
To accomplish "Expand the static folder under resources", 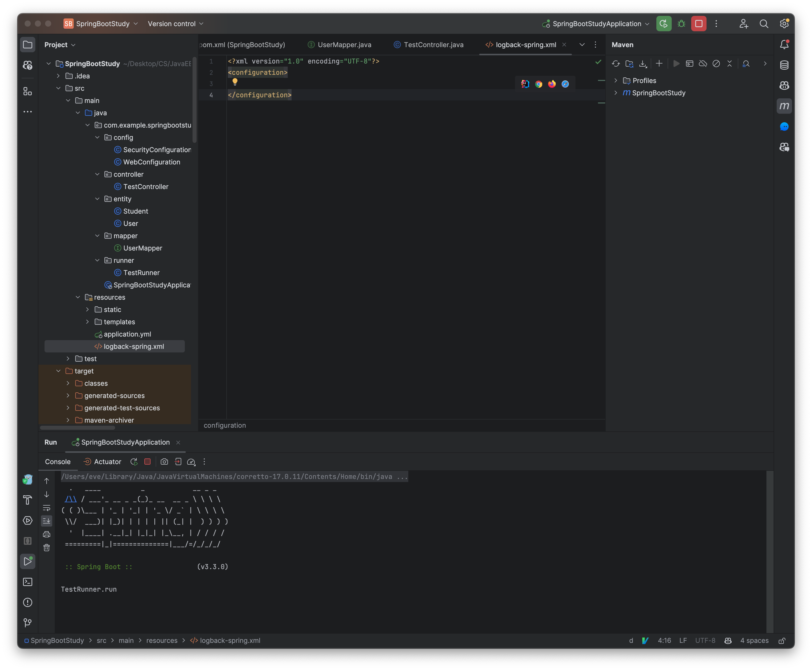I will (x=88, y=310).
